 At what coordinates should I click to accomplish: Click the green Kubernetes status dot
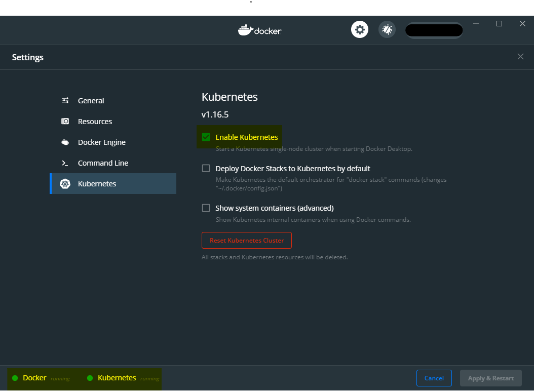pyautogui.click(x=90, y=378)
